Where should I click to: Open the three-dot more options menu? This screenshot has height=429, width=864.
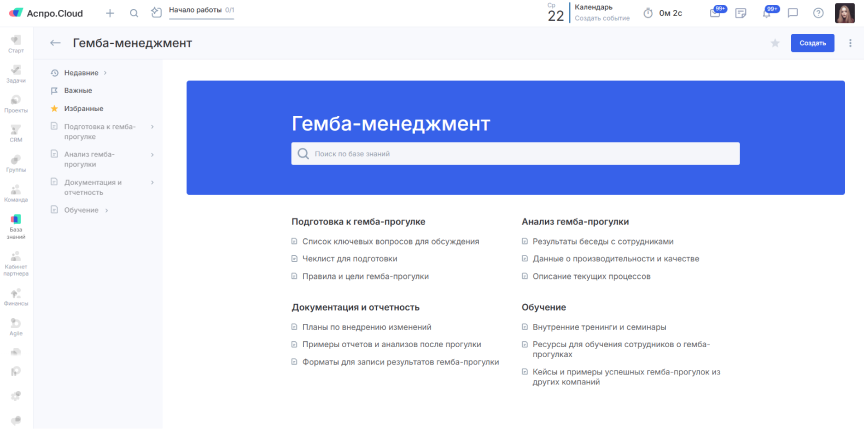(x=850, y=43)
